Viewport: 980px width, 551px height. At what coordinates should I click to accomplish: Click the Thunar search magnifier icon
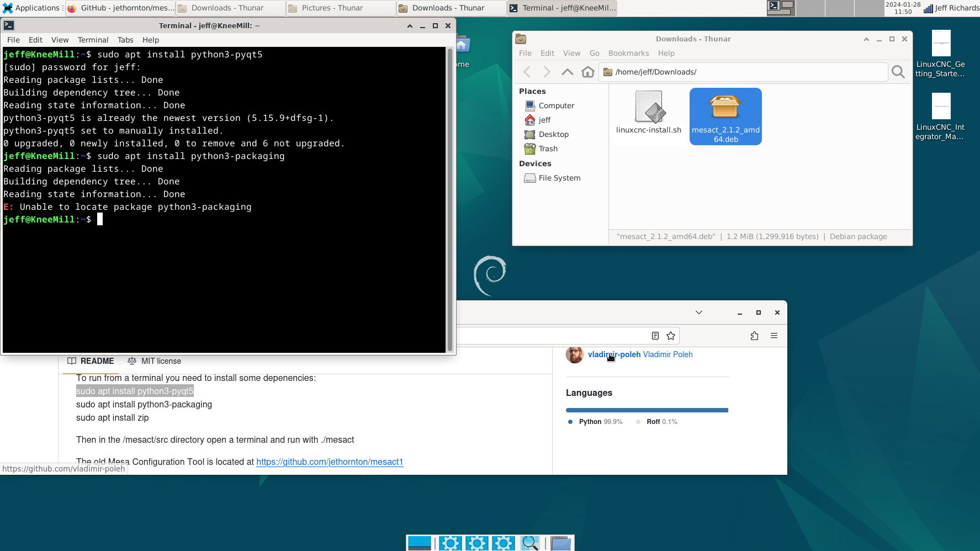[898, 72]
